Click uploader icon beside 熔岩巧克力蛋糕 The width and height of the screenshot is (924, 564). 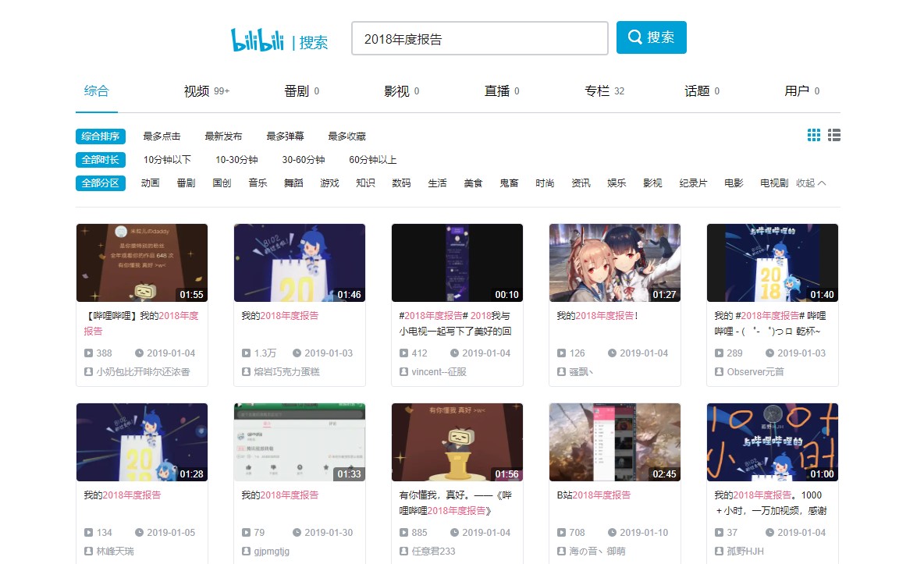pyautogui.click(x=247, y=372)
